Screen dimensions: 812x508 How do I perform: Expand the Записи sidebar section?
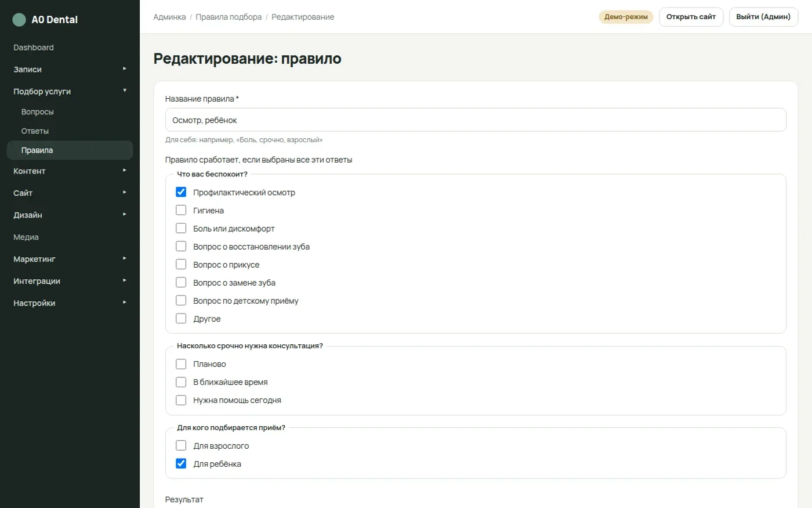tap(70, 69)
